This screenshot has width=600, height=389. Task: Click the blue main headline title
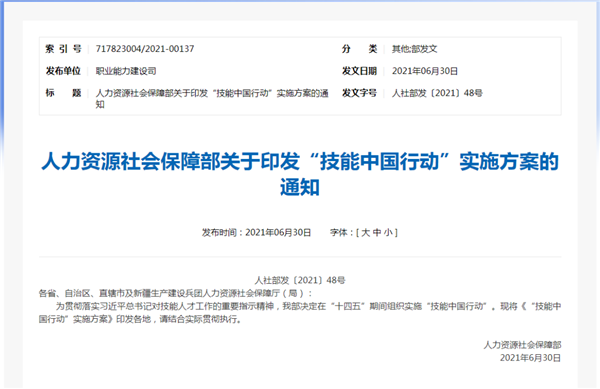[300, 174]
